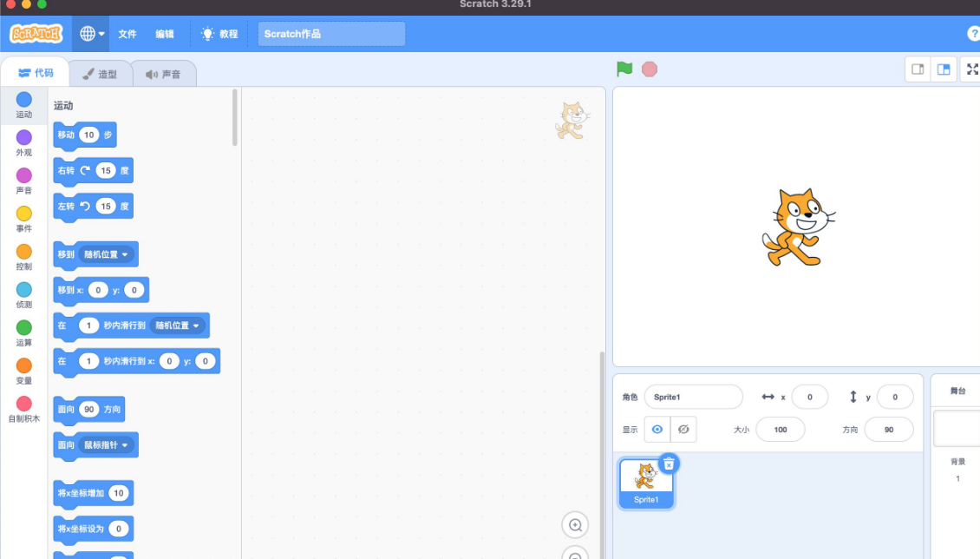
Task: Click the stage backdrop thumbnail
Action: click(957, 428)
